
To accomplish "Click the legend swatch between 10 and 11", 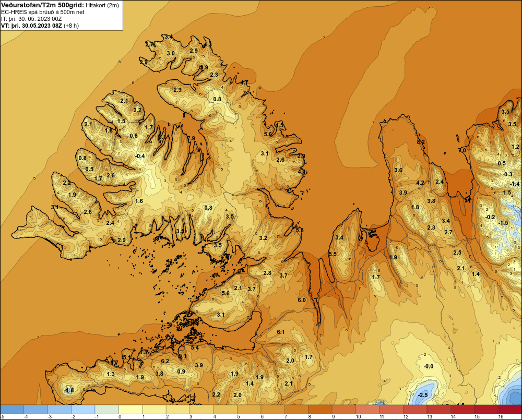I will (368, 410).
